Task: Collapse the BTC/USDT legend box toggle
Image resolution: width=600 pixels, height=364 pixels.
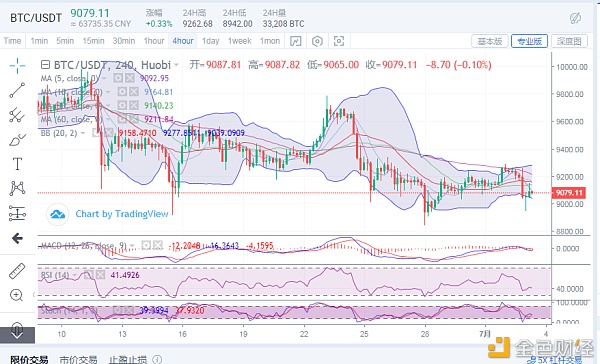Action: (45, 65)
